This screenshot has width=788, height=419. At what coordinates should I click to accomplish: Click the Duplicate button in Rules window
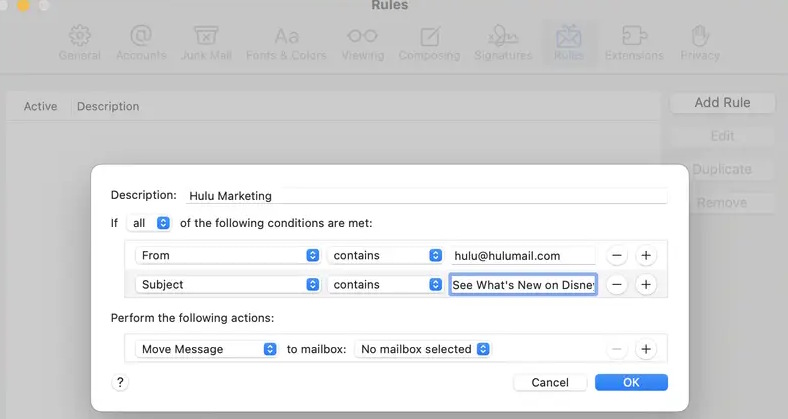[722, 169]
